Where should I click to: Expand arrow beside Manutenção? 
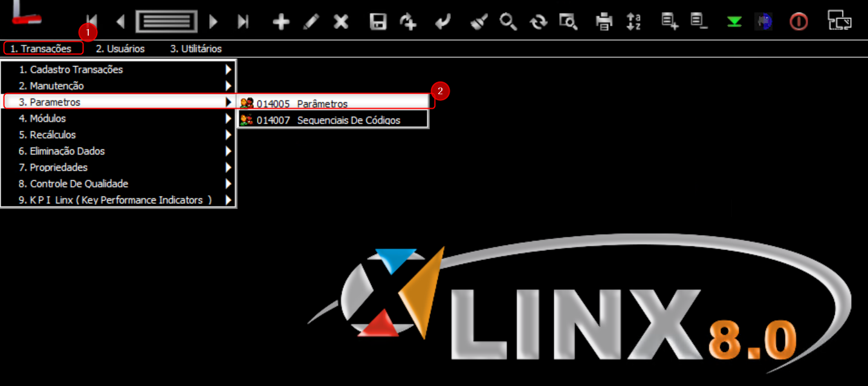[228, 86]
